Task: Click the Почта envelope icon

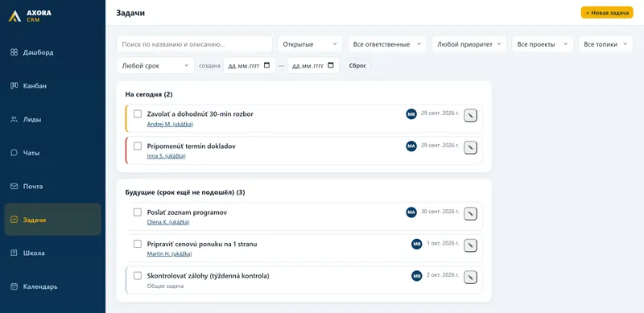Action: click(14, 187)
